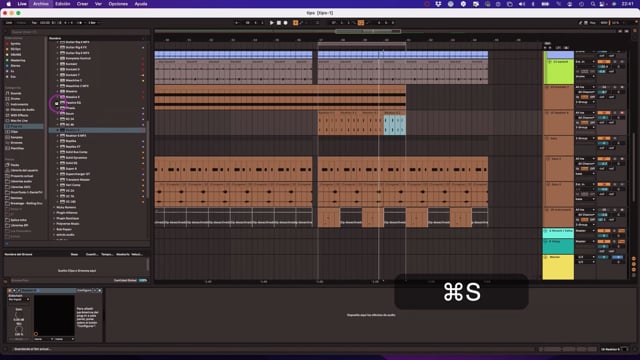Select Komplete Kontrol plug-in in browser list
The width and height of the screenshot is (640, 360).
pos(78,58)
